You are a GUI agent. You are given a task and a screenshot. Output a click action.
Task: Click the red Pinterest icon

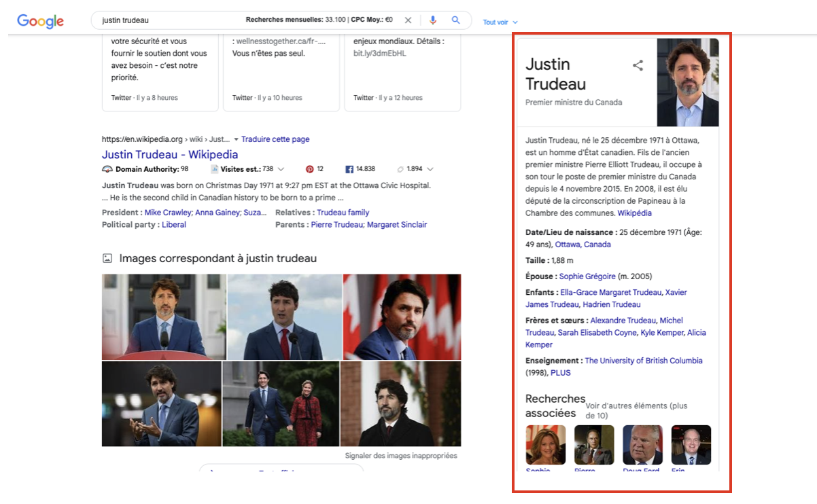coord(309,169)
